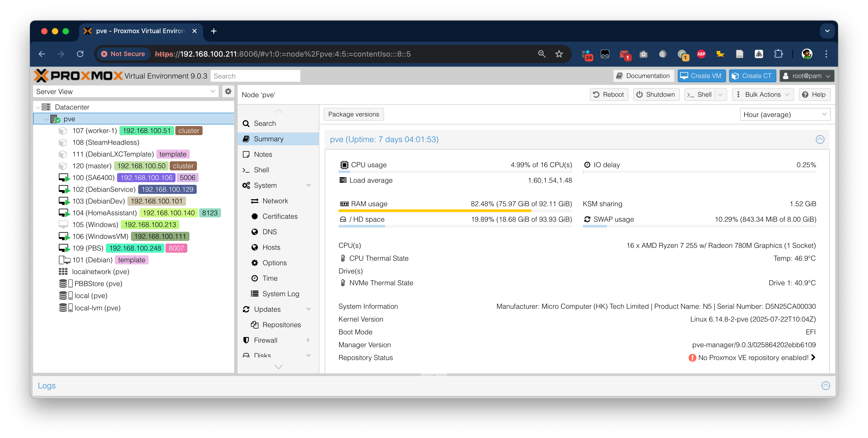
Task: Select Summary in node menu
Action: coord(278,139)
